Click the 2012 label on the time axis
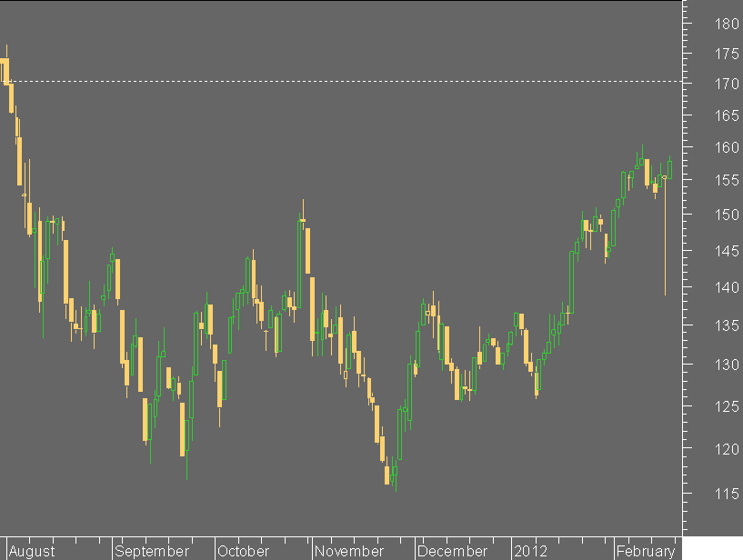Viewport: 743px width, 560px height. pos(531,551)
